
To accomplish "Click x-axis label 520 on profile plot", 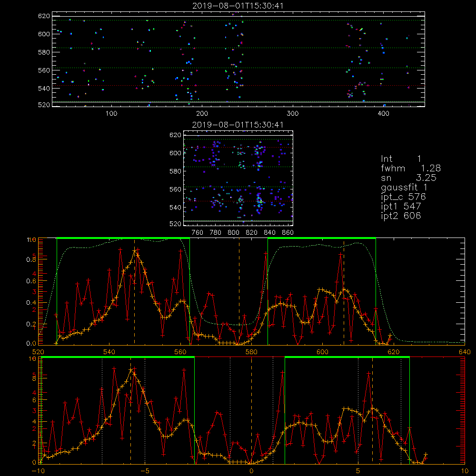I will click(38, 352).
